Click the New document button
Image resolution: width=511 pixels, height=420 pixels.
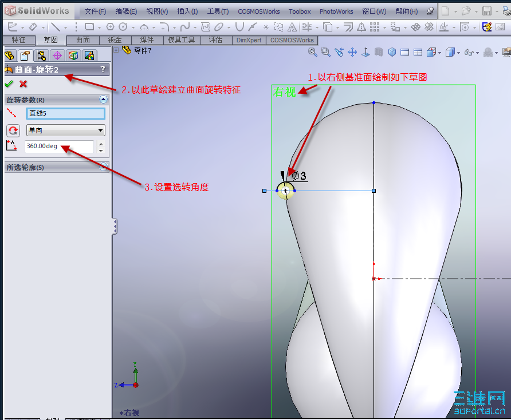click(x=445, y=11)
